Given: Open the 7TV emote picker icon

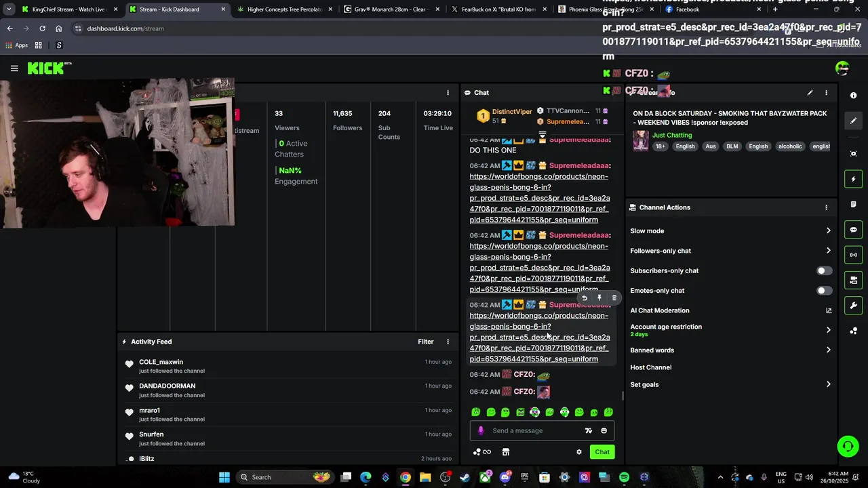Looking at the screenshot, I should pyautogui.click(x=588, y=430).
